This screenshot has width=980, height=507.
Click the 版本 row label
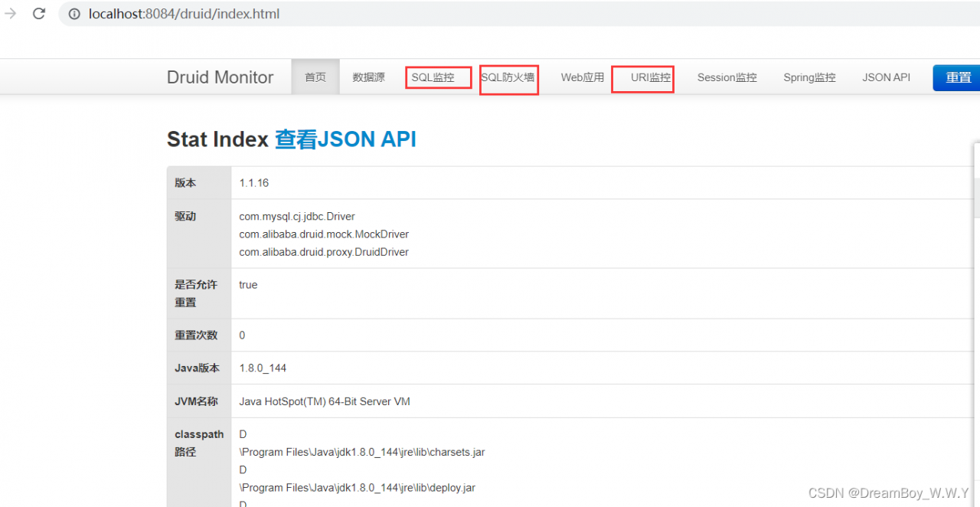185,183
